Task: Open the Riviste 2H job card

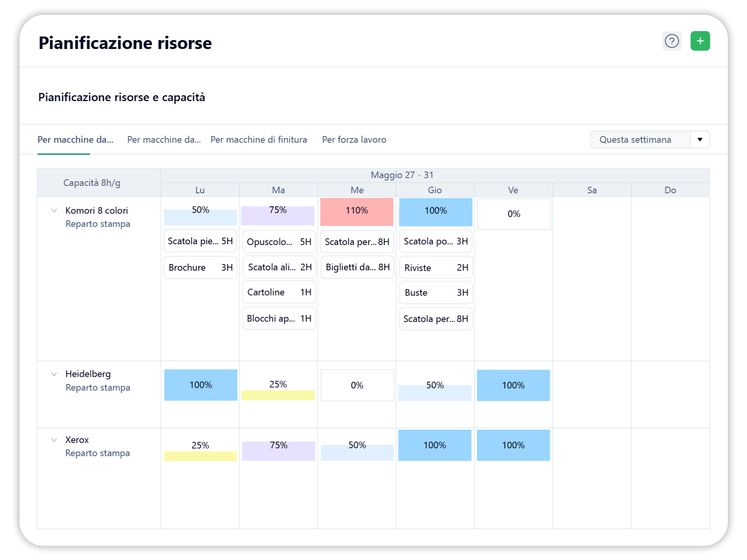Action: coord(435,268)
